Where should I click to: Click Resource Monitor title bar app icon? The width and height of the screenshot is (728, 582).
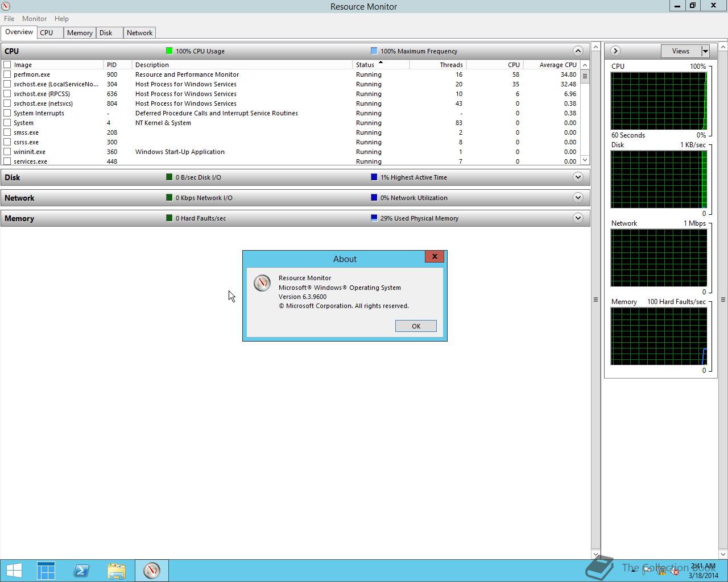pyautogui.click(x=6, y=6)
